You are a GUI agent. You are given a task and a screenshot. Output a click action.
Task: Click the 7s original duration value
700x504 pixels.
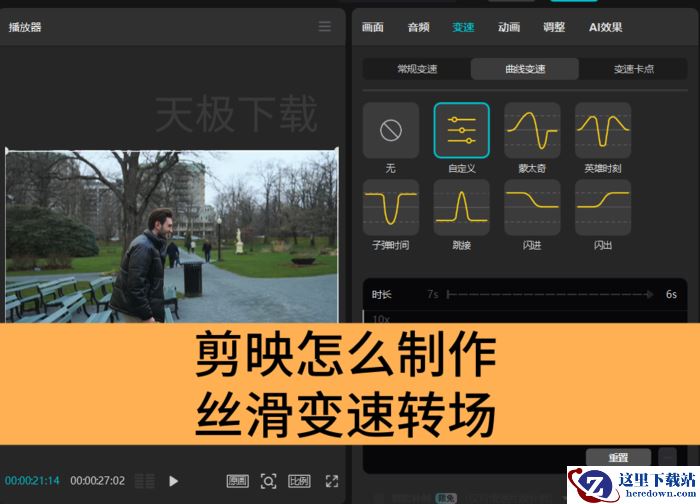[433, 294]
